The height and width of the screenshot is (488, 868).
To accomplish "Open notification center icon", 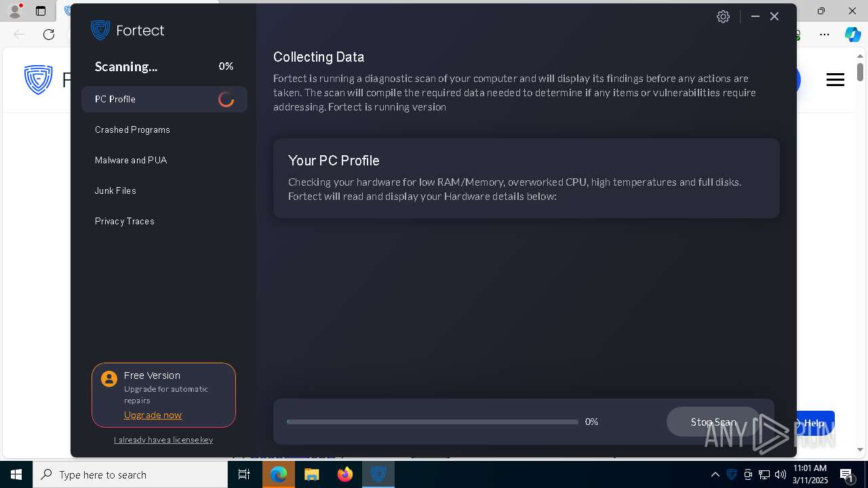I will point(846,474).
